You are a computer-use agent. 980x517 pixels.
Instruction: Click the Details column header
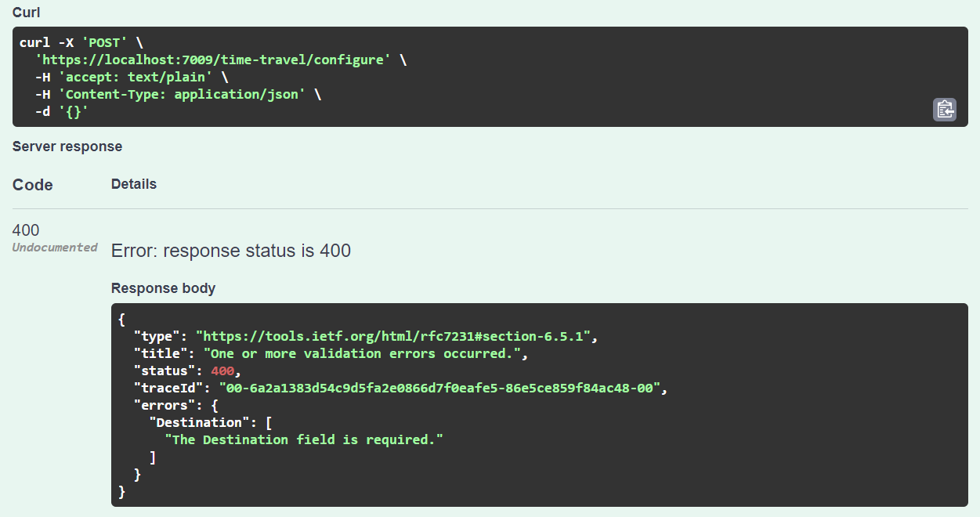click(134, 184)
